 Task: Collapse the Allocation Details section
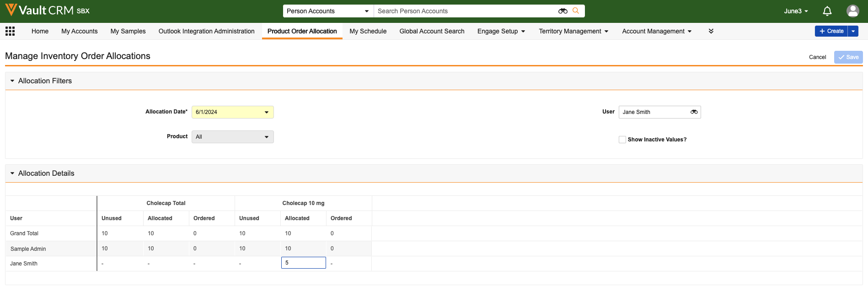click(12, 173)
